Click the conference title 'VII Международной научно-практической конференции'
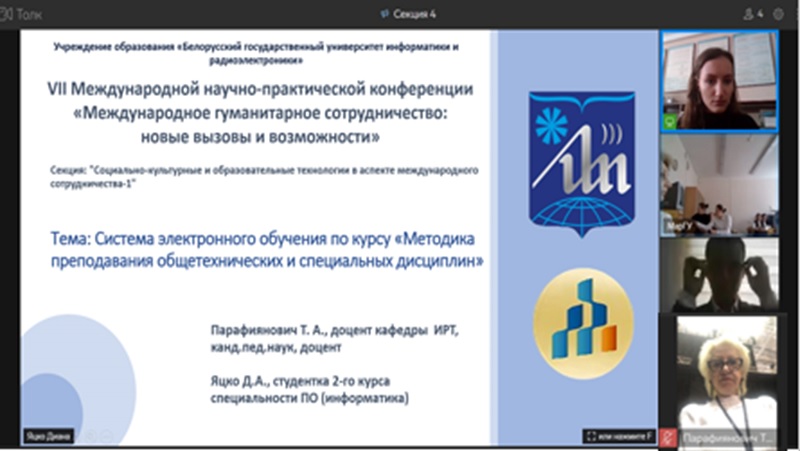This screenshot has height=451, width=800. (260, 89)
